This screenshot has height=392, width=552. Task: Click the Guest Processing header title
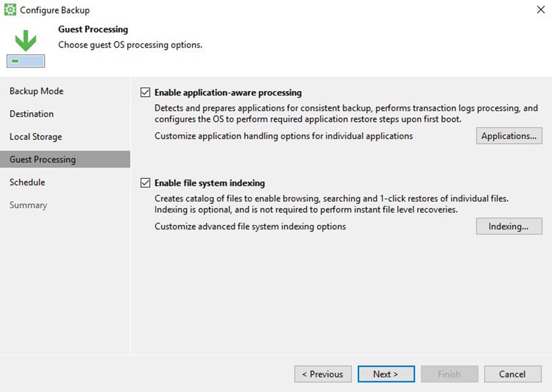94,29
